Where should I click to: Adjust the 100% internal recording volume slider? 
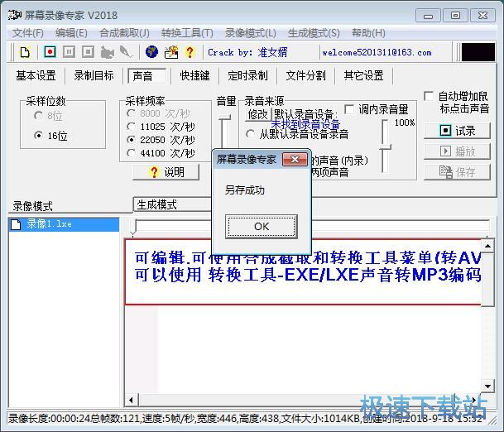coord(385,146)
